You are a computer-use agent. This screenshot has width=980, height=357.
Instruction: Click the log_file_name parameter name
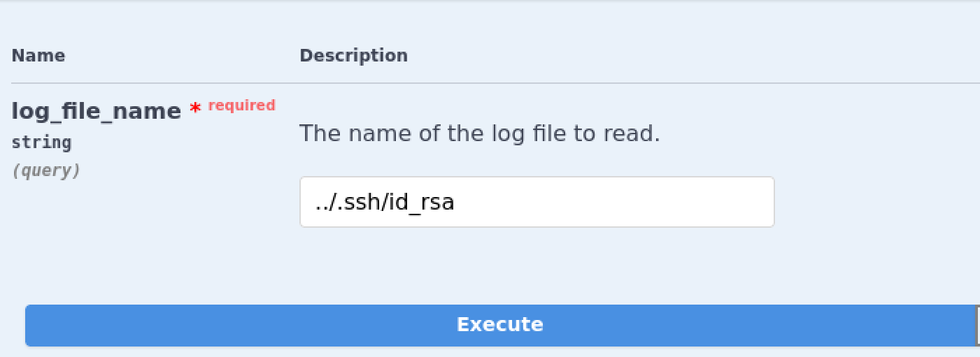pyautogui.click(x=97, y=111)
